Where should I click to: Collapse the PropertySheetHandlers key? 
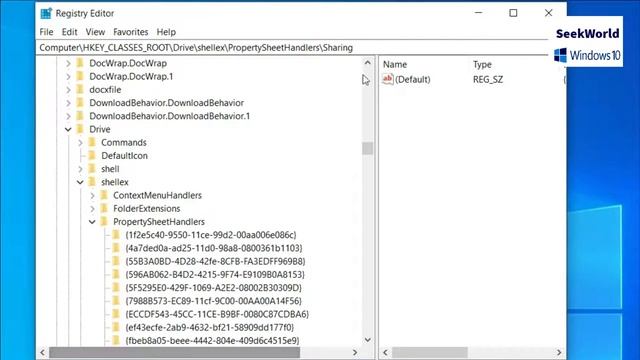pos(92,222)
